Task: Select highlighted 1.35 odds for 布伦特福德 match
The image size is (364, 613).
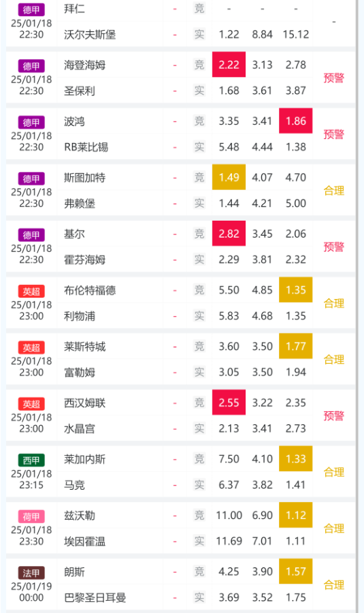Action: [x=296, y=289]
